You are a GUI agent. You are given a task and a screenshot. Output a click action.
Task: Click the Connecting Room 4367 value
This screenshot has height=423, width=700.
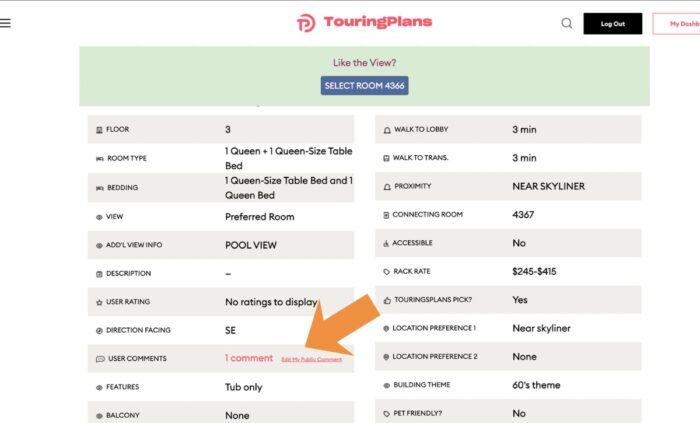point(523,215)
